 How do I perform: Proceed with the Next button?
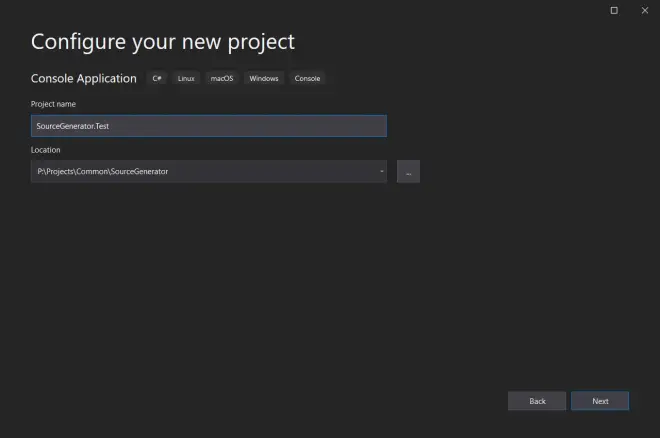tap(600, 401)
